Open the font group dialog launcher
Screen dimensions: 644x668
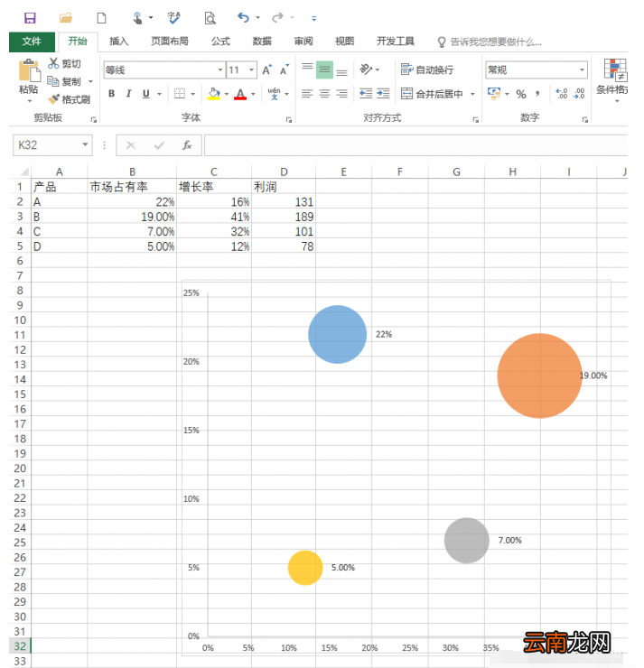tap(288, 120)
